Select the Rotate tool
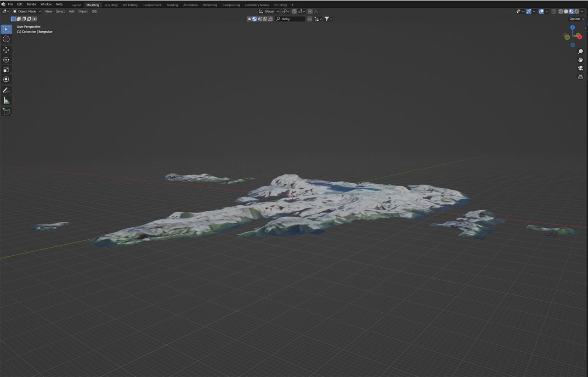The width and height of the screenshot is (588, 377). coord(6,60)
